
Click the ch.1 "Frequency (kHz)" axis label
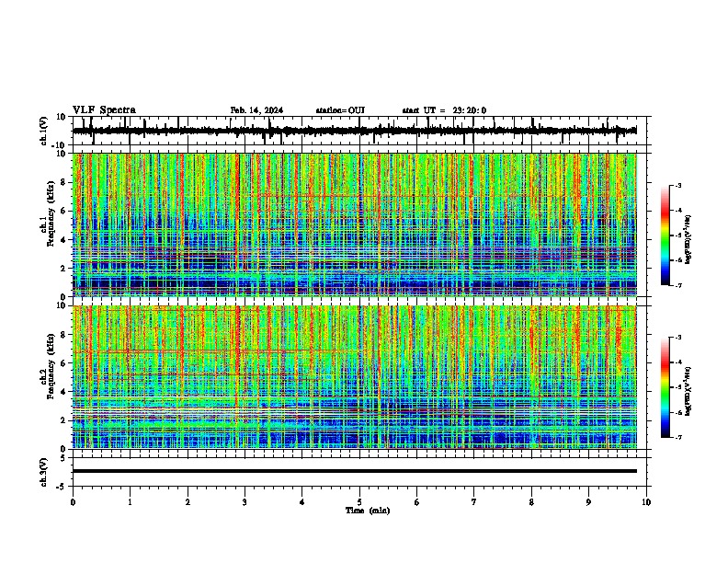[x=51, y=213]
